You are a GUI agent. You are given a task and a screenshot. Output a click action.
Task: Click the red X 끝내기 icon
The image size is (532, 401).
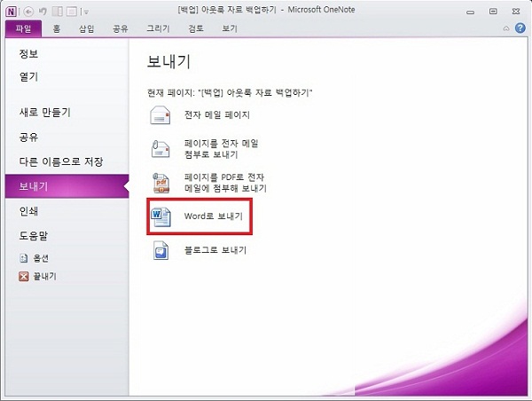[23, 277]
